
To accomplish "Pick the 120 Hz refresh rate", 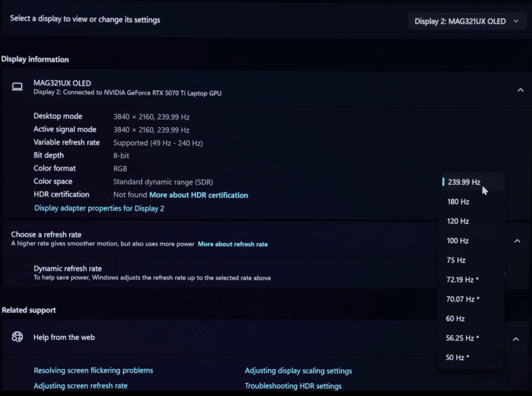I will pos(458,221).
